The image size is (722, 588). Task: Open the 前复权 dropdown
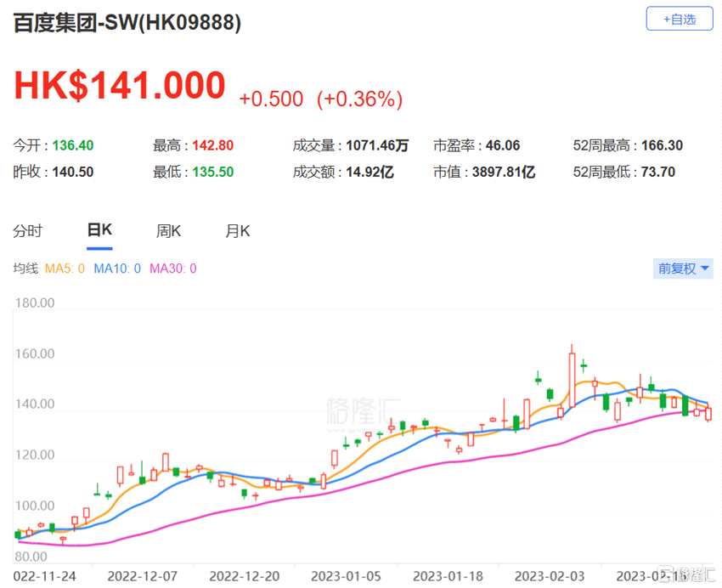tap(683, 268)
